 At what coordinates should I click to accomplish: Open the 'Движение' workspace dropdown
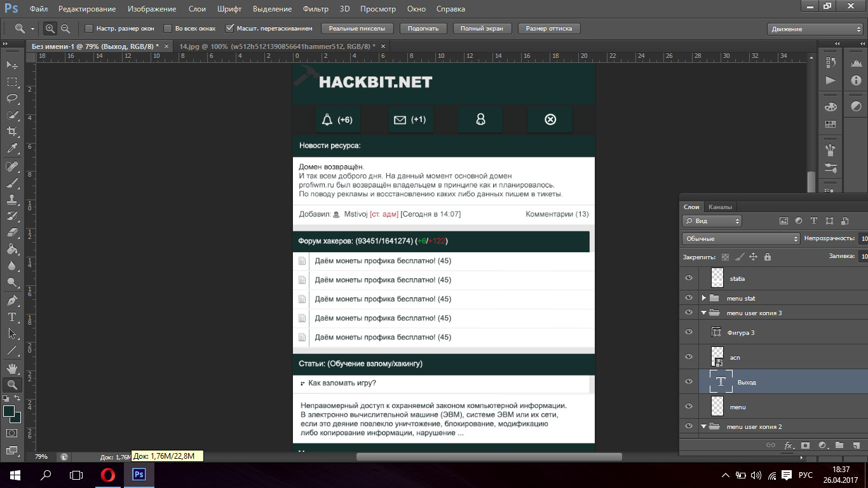point(815,29)
